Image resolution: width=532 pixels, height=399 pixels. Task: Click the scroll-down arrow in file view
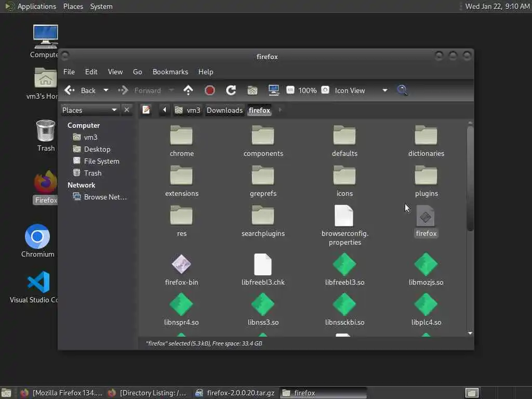click(x=470, y=333)
